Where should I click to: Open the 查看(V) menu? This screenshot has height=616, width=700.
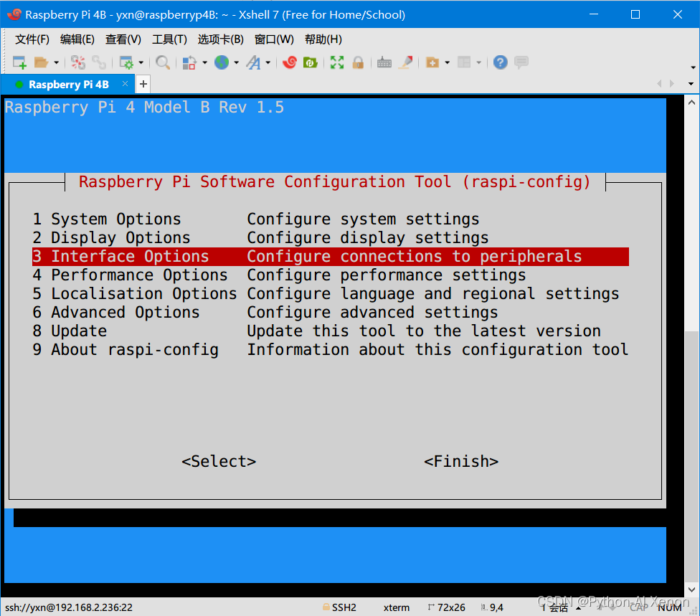(x=123, y=39)
